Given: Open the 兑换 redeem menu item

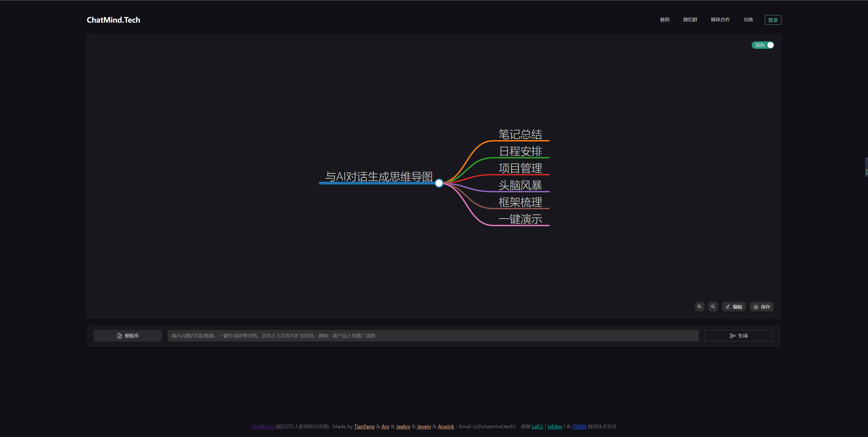Looking at the screenshot, I should click(748, 19).
